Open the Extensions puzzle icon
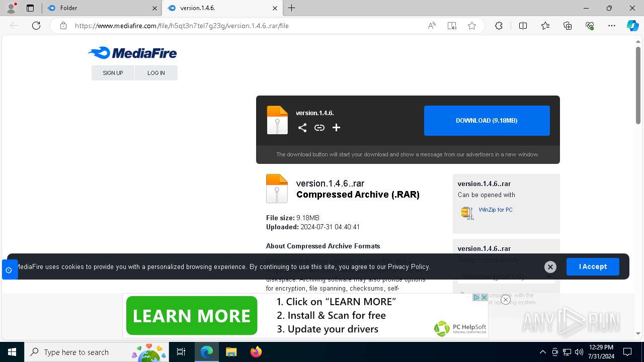The image size is (644, 362). pyautogui.click(x=499, y=26)
